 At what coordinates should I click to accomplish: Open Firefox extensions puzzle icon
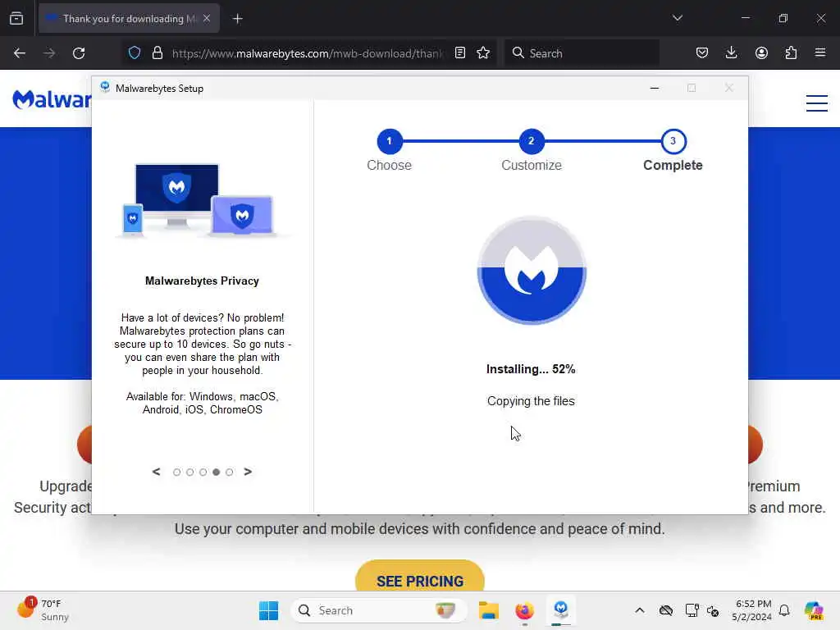(791, 52)
